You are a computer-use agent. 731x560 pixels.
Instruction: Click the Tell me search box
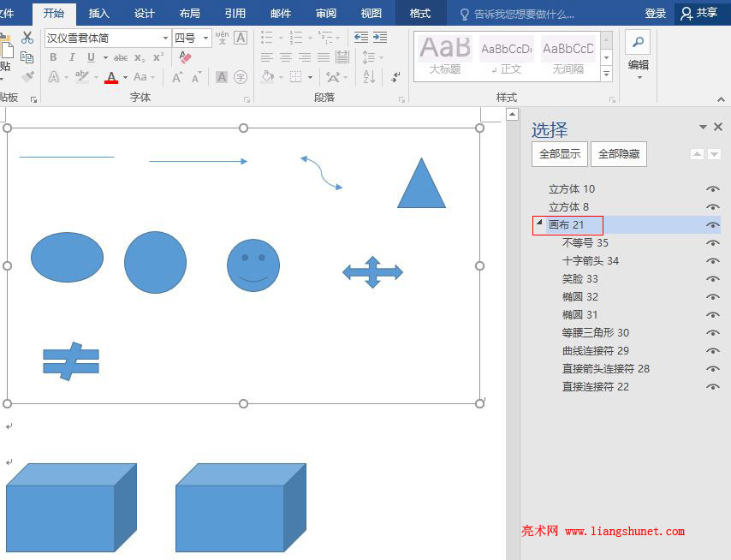(518, 15)
